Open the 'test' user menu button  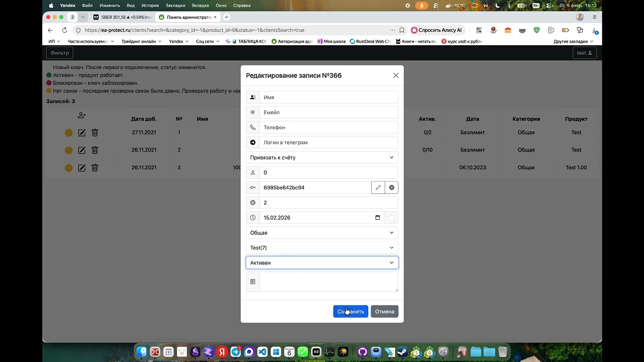(584, 53)
